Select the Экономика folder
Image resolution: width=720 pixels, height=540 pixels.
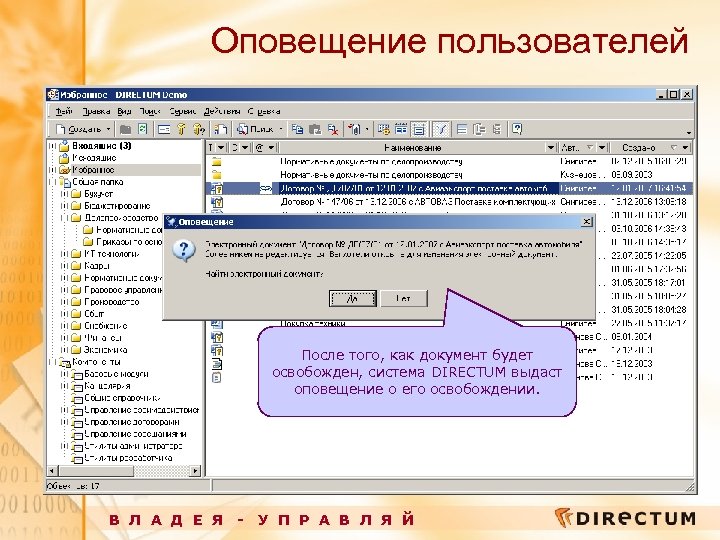[106, 350]
